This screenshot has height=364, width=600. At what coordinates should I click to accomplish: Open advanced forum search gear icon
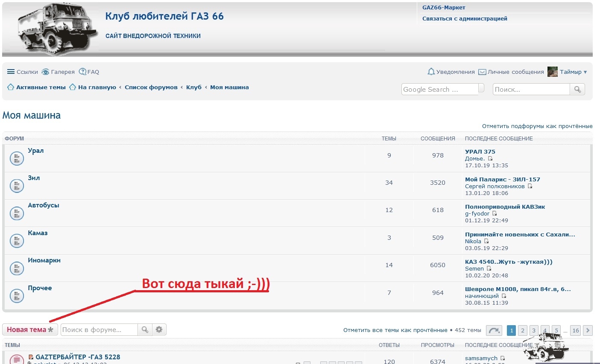click(159, 329)
